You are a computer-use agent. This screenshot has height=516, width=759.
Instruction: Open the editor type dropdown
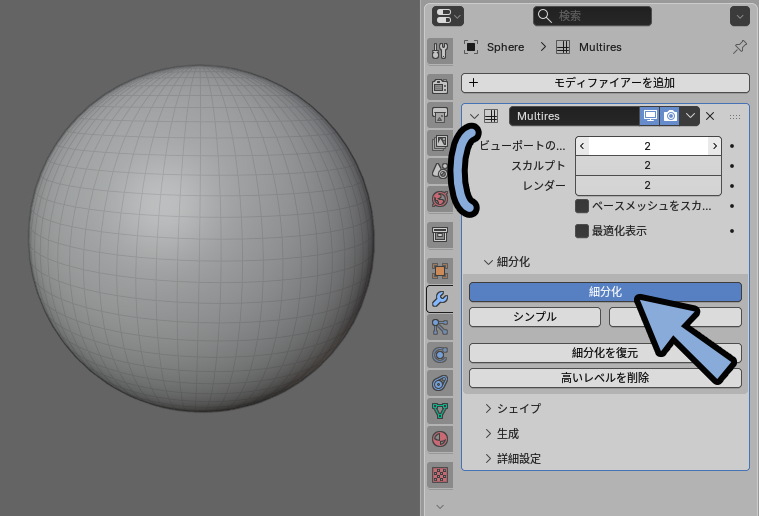point(447,16)
